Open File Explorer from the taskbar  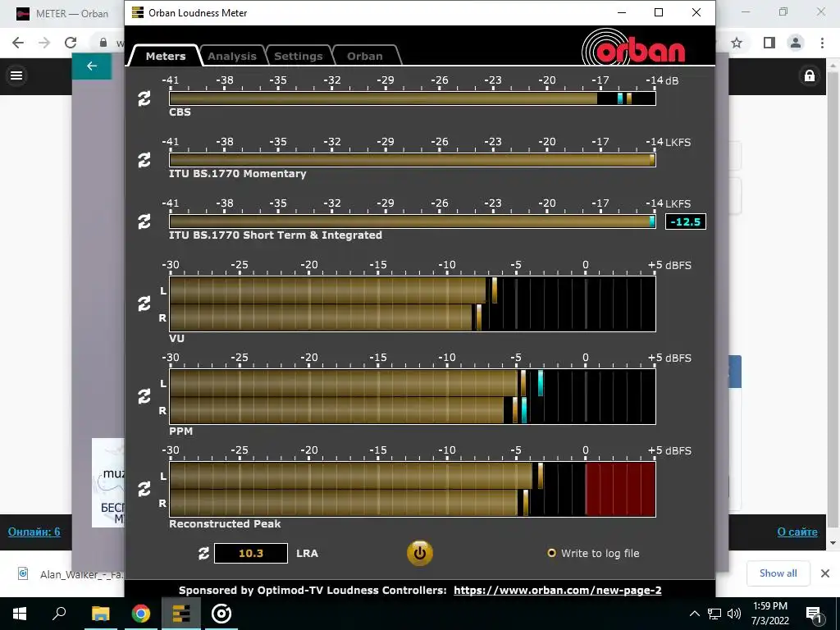coord(100,614)
